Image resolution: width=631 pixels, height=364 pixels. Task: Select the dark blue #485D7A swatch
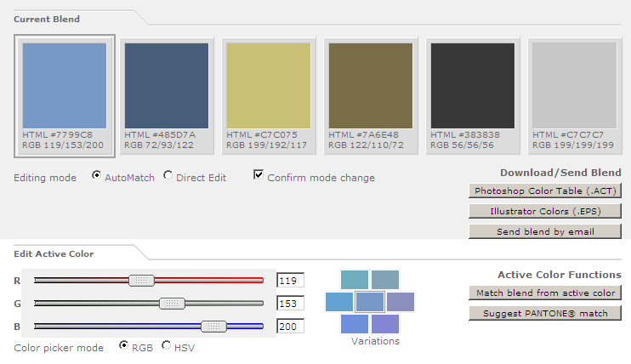pos(167,86)
